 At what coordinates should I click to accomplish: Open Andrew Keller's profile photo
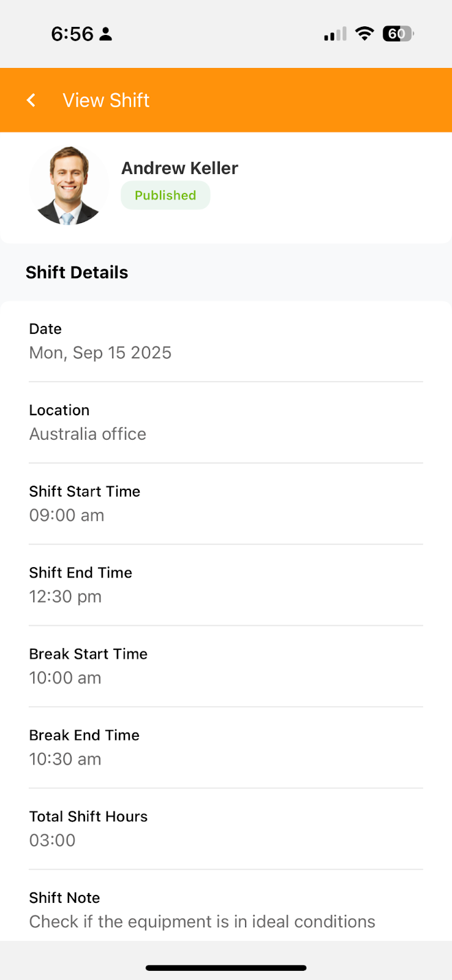coord(68,185)
